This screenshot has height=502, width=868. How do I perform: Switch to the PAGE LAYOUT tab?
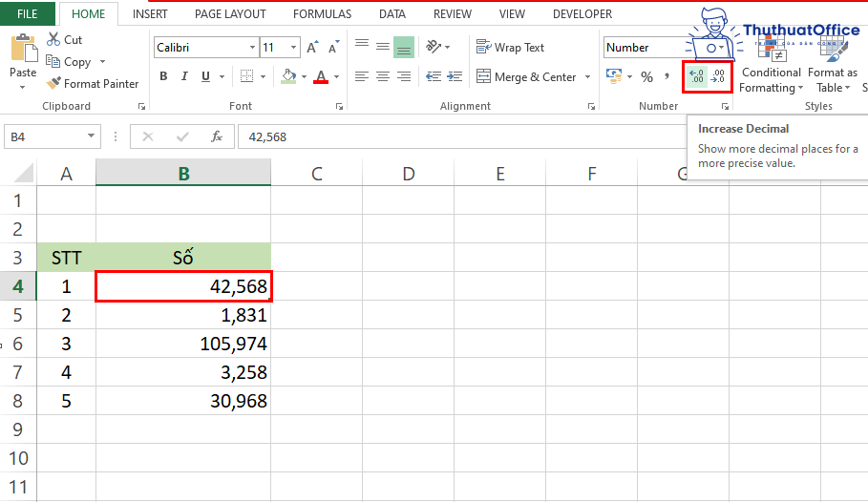(230, 14)
